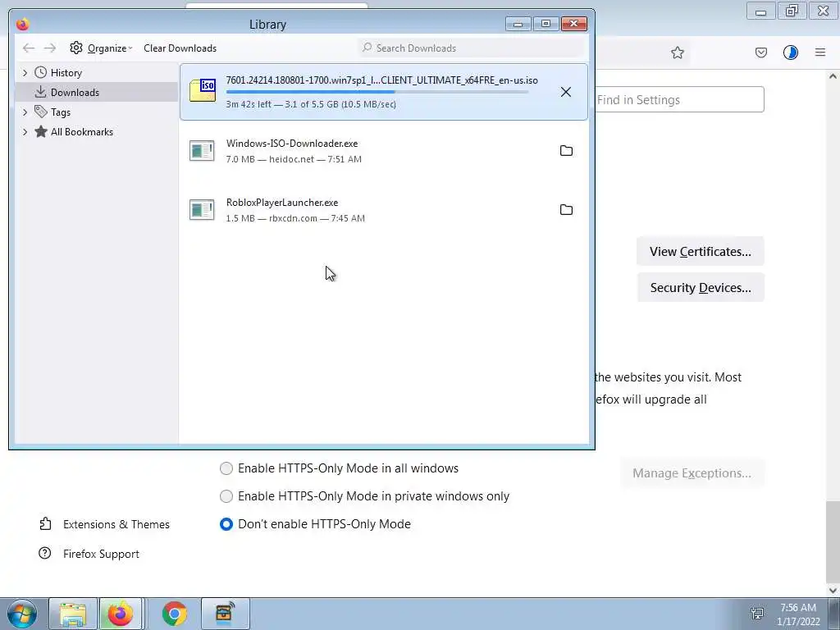Bookmark this page with the star icon
The width and height of the screenshot is (840, 630).
(677, 52)
